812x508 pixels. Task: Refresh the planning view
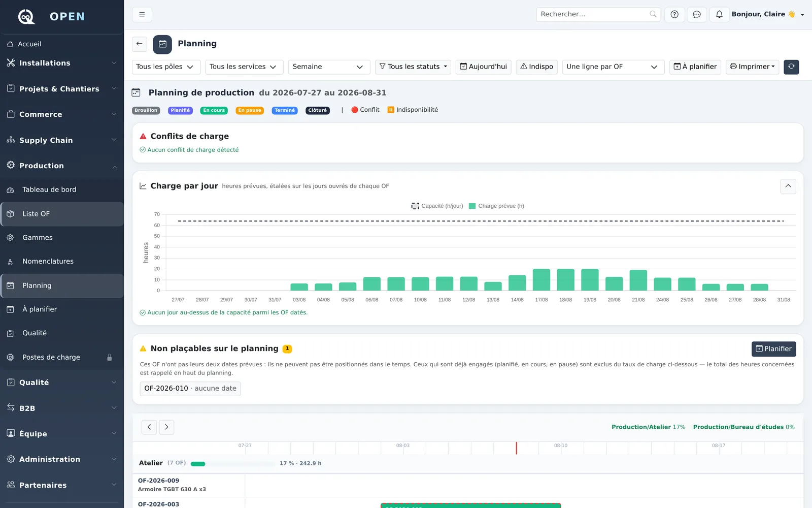coord(791,67)
